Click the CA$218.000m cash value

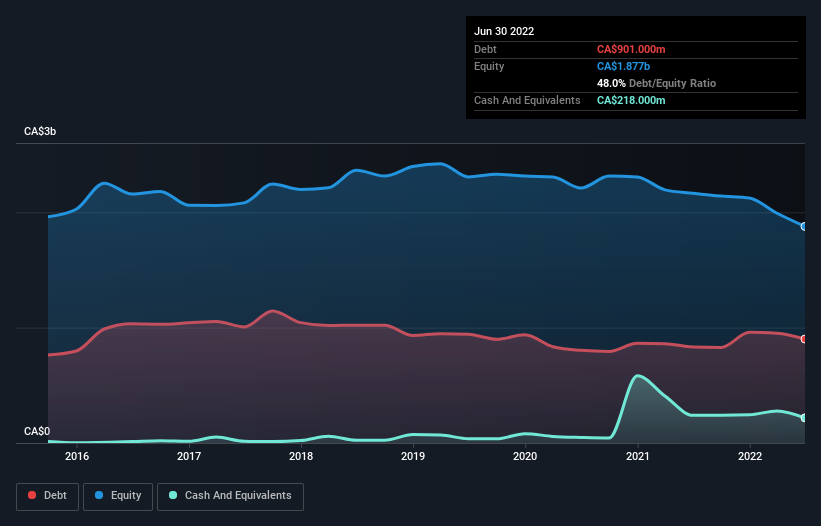[631, 100]
